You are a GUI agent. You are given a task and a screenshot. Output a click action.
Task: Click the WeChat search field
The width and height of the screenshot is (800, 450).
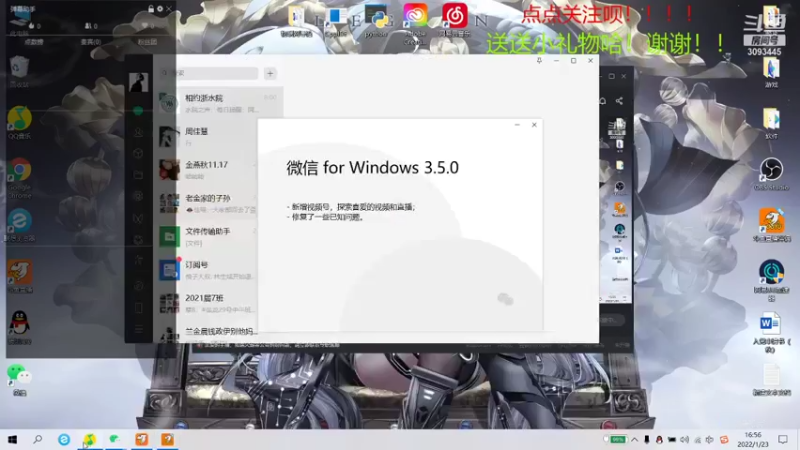click(208, 73)
